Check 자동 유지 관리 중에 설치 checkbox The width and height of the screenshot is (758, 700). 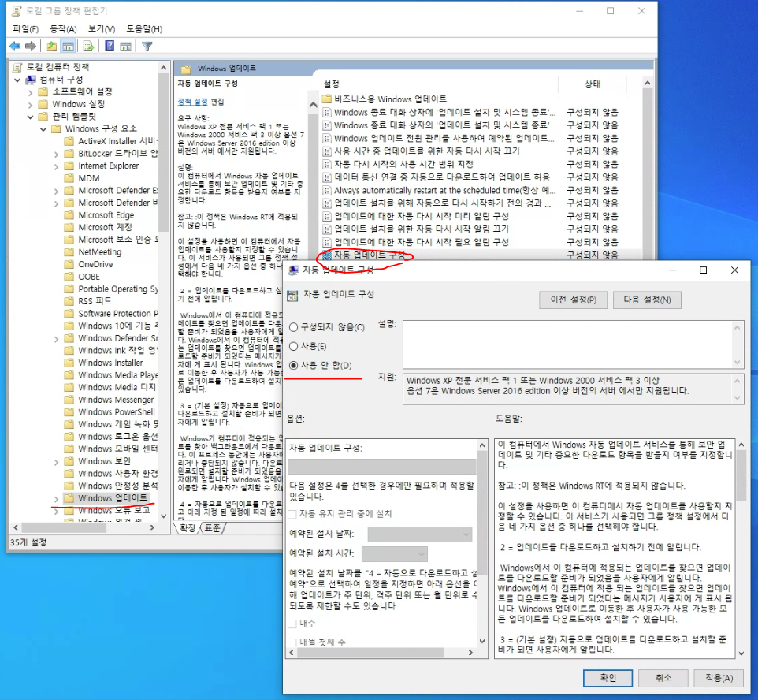292,514
